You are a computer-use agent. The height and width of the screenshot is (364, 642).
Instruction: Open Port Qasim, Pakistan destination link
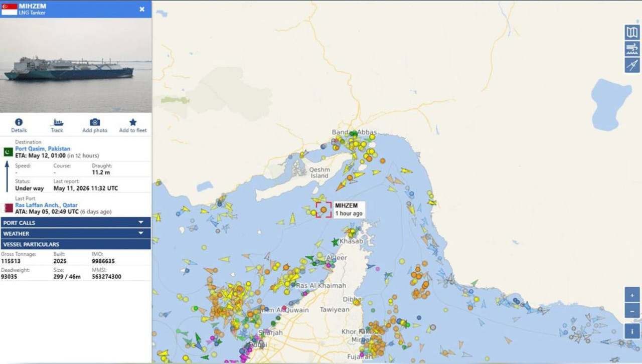pyautogui.click(x=43, y=149)
